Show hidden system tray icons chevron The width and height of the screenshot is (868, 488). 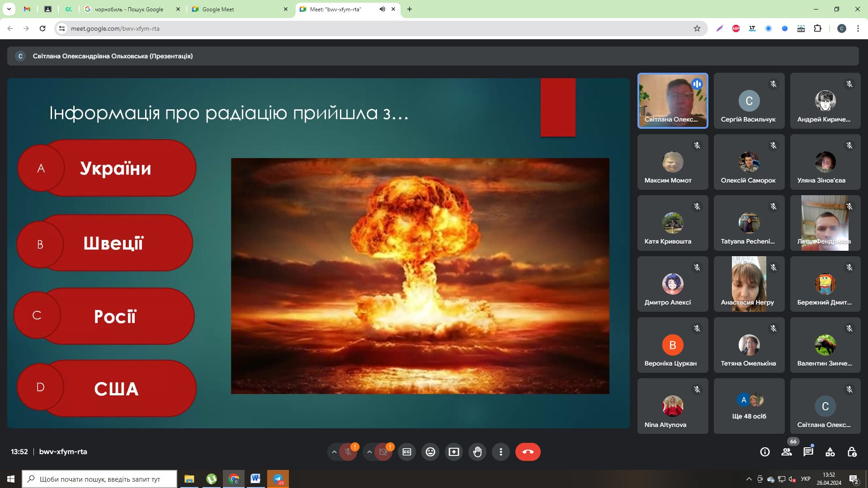[749, 479]
